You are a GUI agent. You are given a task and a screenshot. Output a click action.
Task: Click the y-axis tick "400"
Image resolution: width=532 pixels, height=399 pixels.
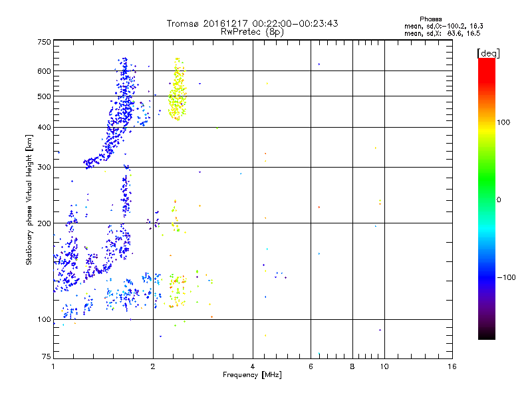point(44,128)
